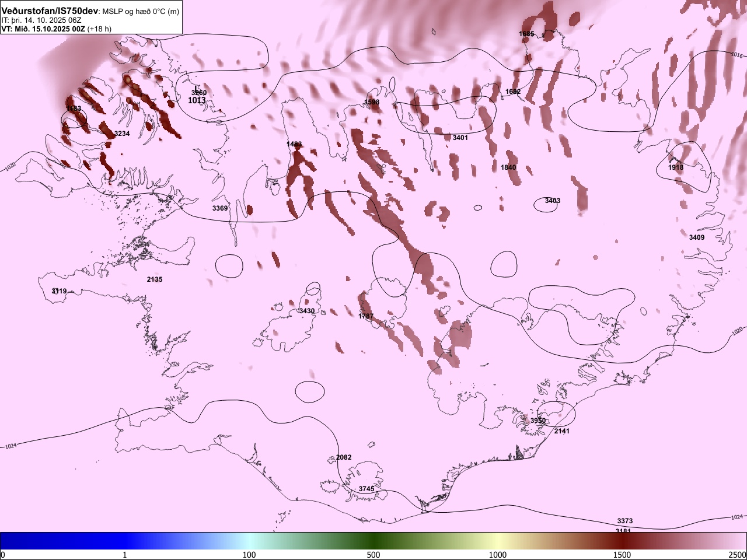Click the VT: Mið. 15.10.2025 00Z valid time
Screen dimensions: 747x560
point(44,29)
